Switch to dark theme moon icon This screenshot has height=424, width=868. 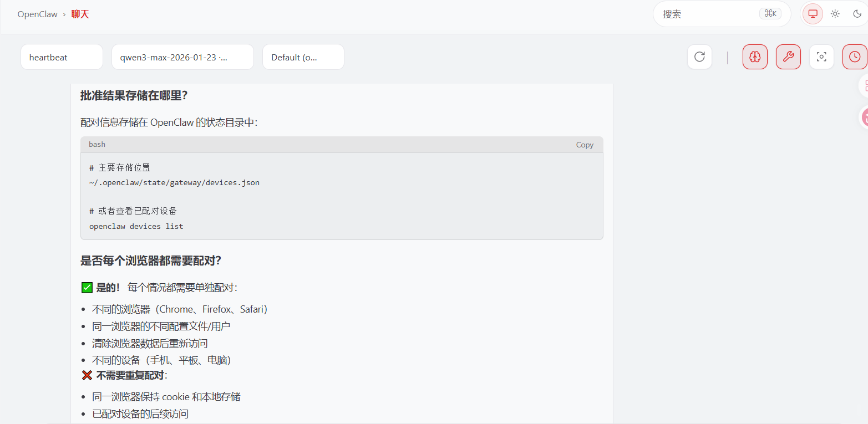click(x=857, y=14)
